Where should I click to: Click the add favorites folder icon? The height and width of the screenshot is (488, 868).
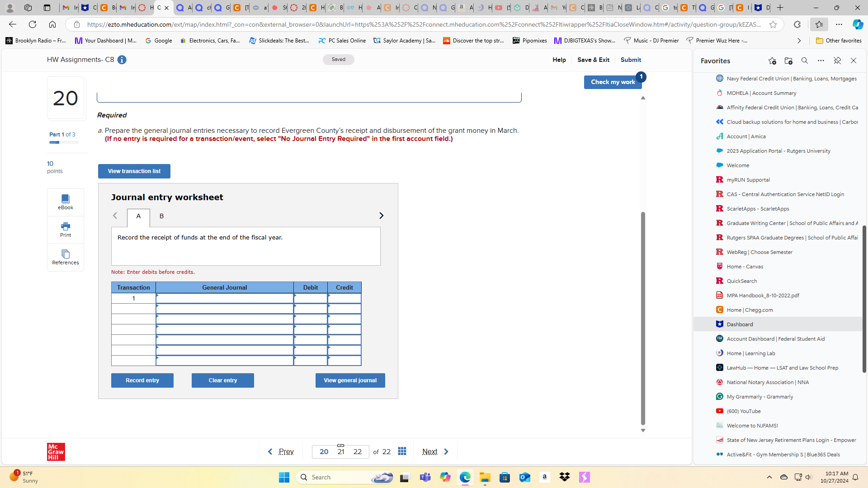click(788, 61)
